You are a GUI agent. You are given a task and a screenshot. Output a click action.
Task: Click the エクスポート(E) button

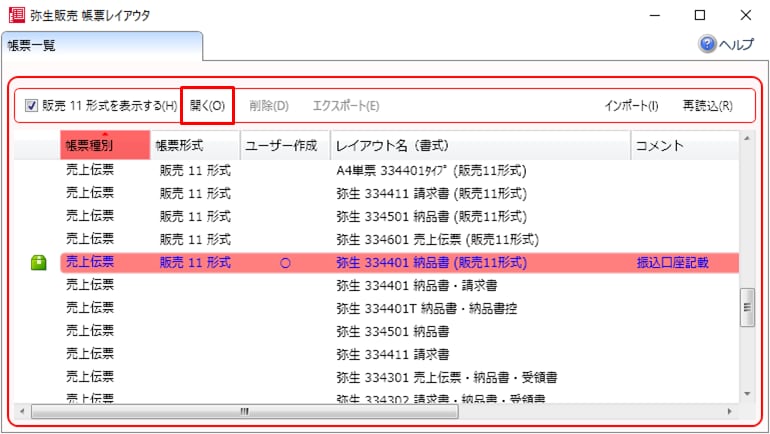(x=346, y=106)
